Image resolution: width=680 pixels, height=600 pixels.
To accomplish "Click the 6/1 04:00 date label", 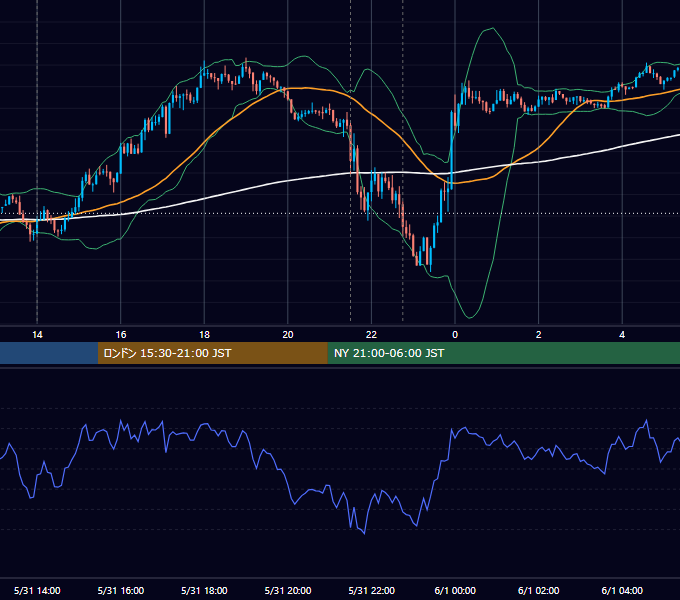I will pos(622,590).
